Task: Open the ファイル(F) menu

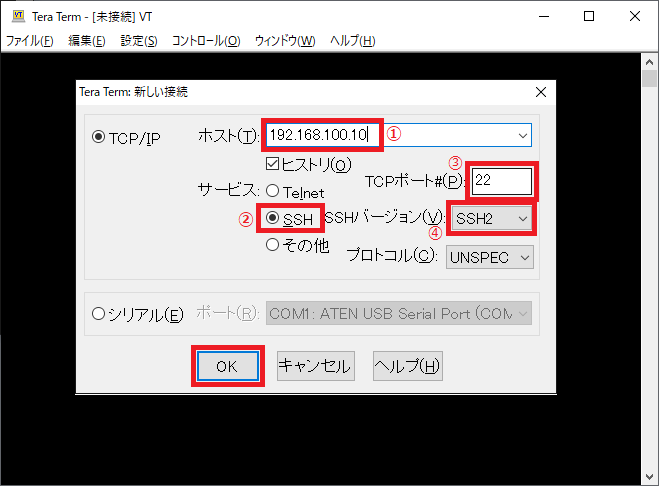Action: 29,41
